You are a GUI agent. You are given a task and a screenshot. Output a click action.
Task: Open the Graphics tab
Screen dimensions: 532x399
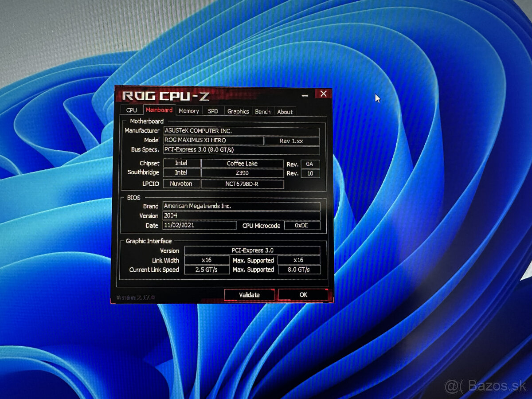[x=238, y=112]
